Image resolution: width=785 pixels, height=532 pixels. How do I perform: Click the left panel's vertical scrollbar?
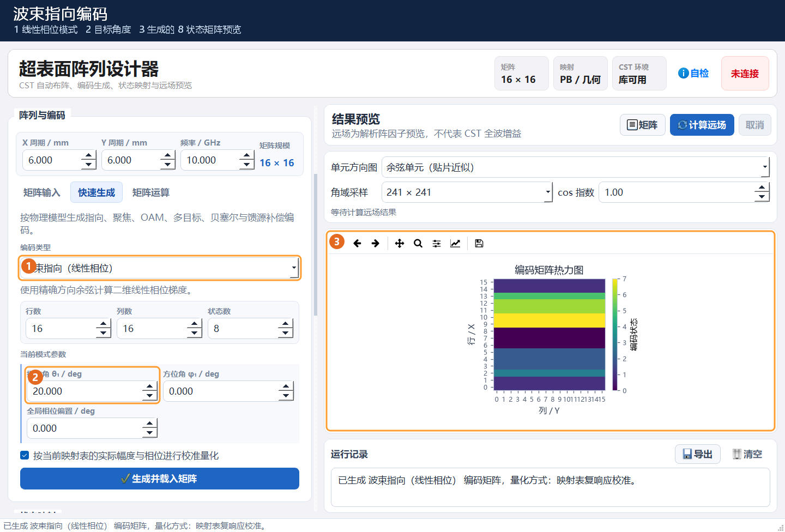click(x=315, y=245)
